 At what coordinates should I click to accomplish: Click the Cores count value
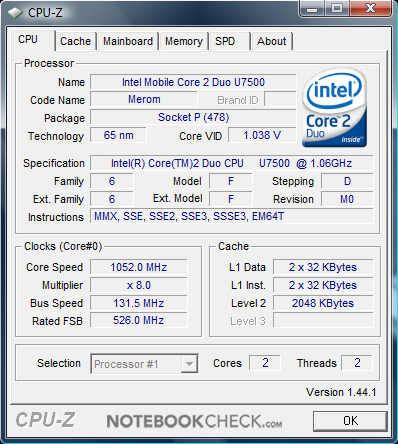(265, 363)
